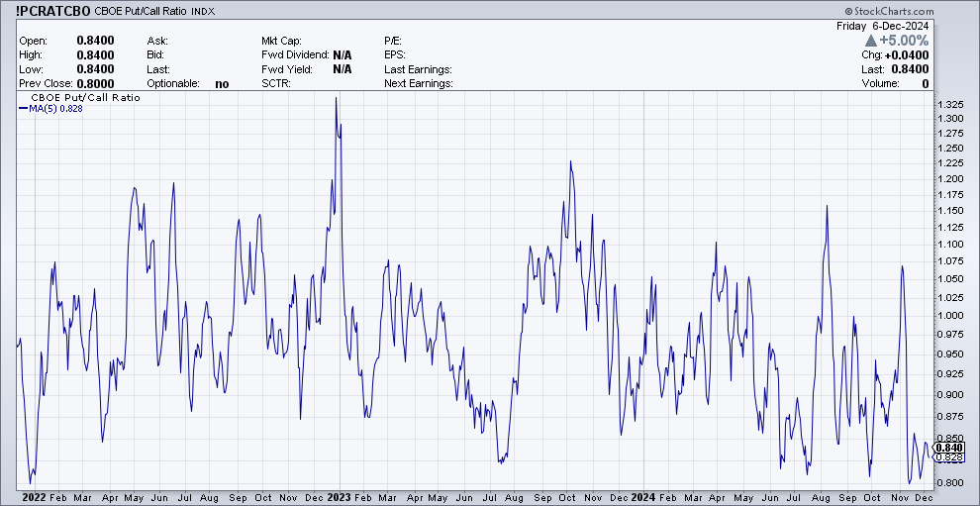Screen dimensions: 980x506
Task: Click the Last value 0.8400 at right
Action: [x=911, y=69]
